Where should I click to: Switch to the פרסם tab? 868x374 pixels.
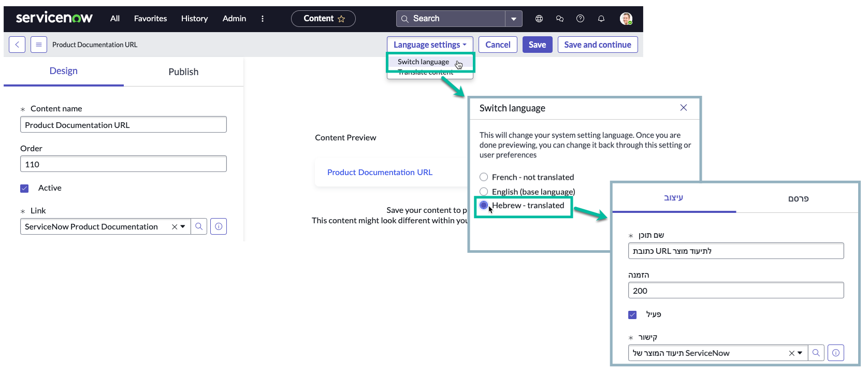798,198
